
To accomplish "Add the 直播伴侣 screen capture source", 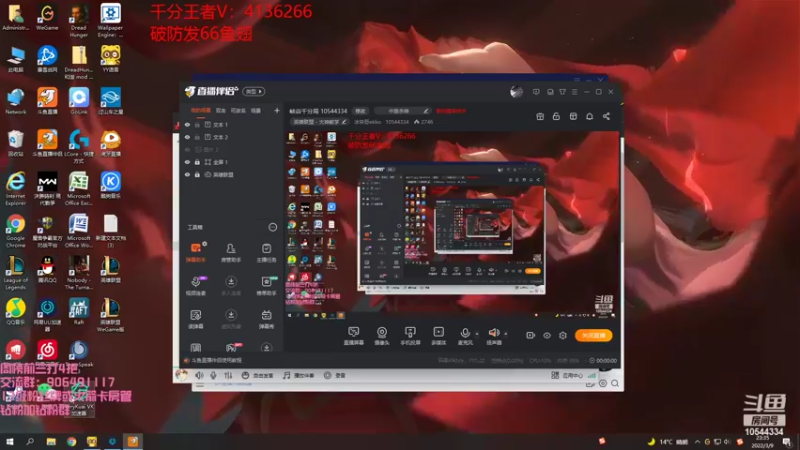I will click(354, 336).
